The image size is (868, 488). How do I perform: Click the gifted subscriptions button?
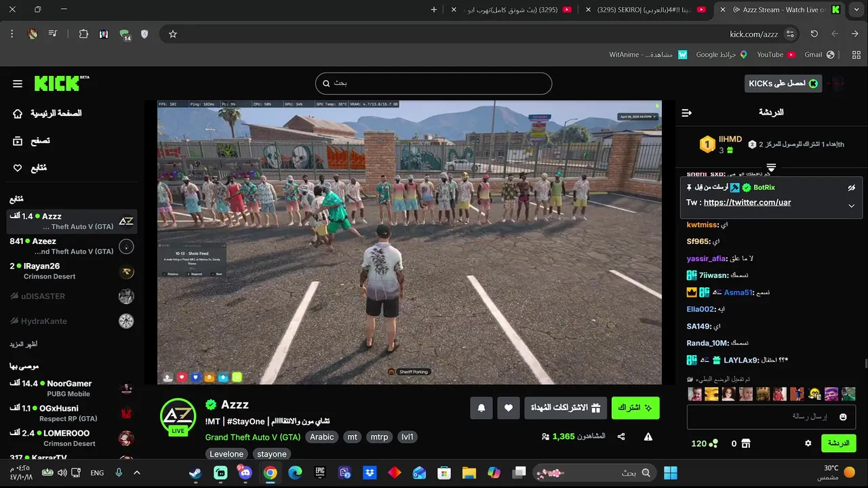point(566,408)
